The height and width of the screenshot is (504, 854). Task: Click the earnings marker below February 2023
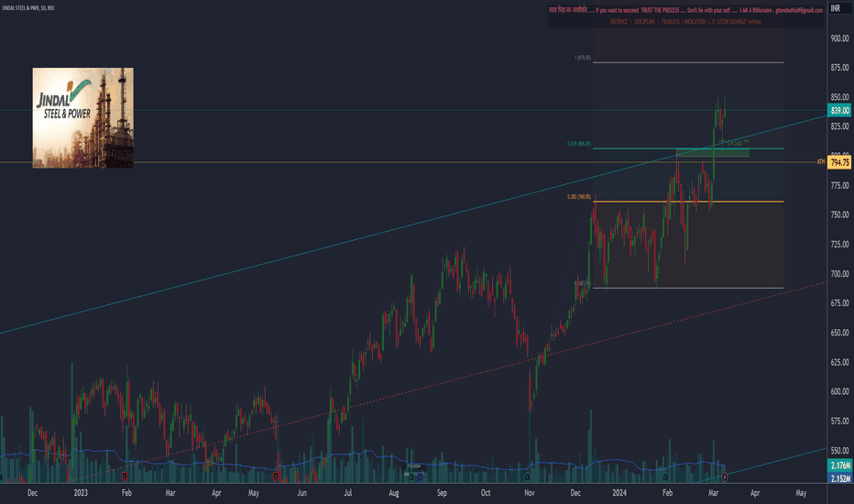pyautogui.click(x=125, y=477)
